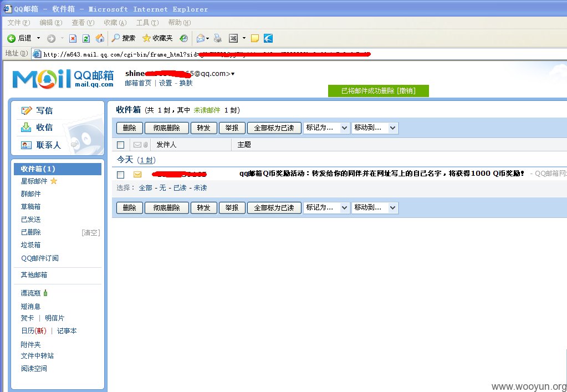Click the bottle icon beside 漂流瓶
567x392 pixels.
point(45,293)
